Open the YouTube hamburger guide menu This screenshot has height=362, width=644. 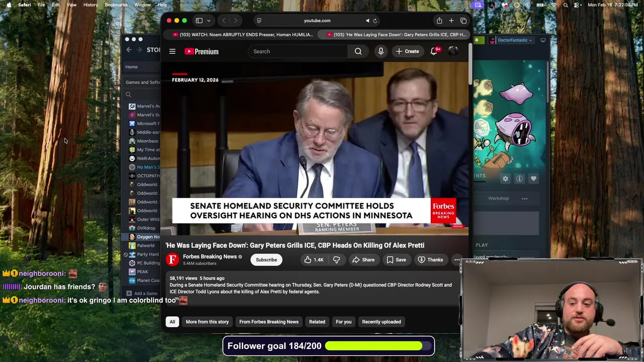point(172,51)
